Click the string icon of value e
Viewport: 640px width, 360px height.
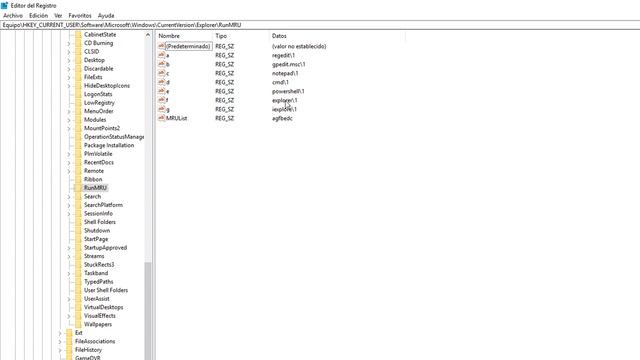pos(162,91)
